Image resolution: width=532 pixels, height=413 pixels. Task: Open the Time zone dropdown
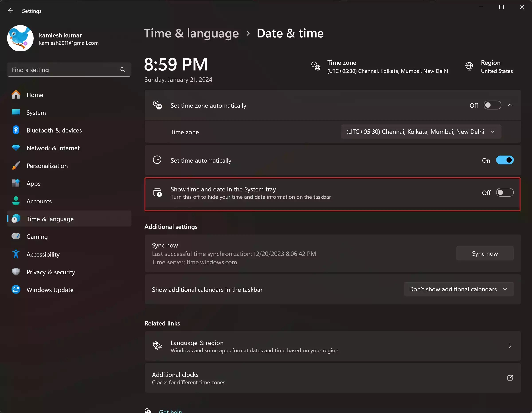(x=421, y=132)
